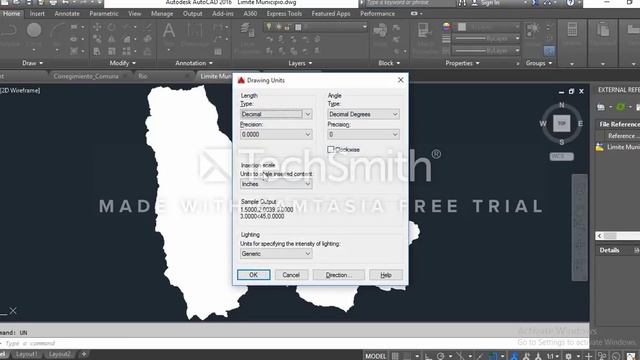Screen dimensions: 640x360
Task: Select the Rotate tool in Modify panel
Action: [111, 27]
